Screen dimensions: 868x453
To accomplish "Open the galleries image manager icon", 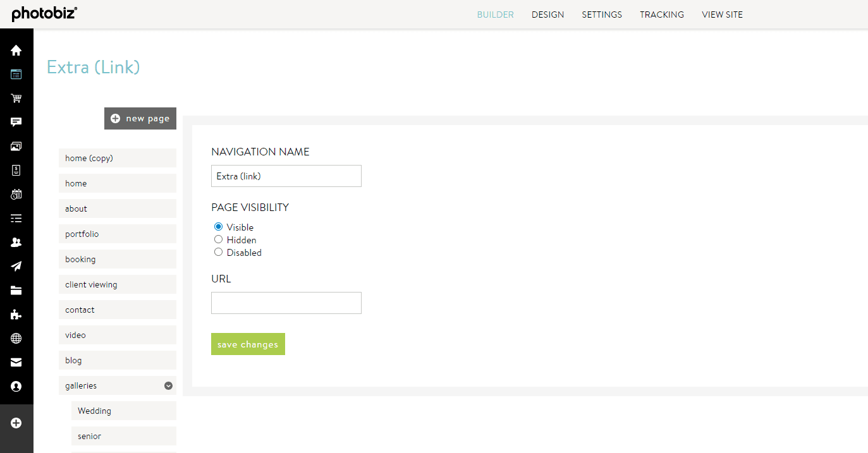I will point(16,146).
